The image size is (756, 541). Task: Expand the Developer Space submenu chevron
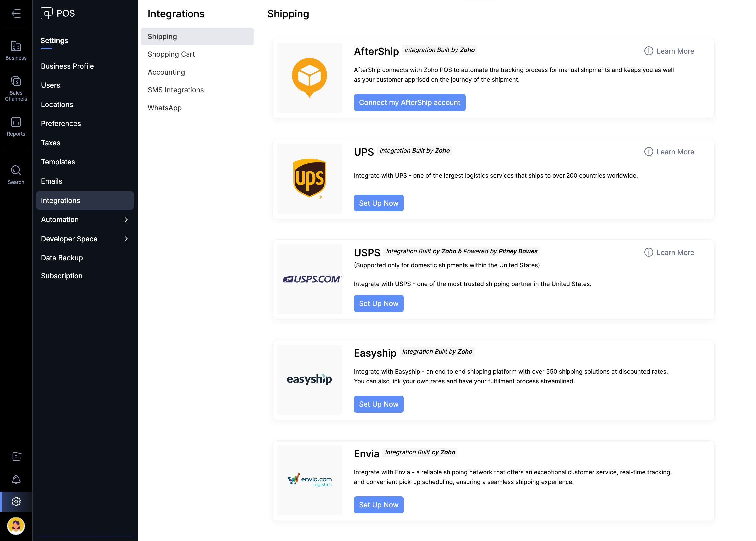(x=126, y=239)
